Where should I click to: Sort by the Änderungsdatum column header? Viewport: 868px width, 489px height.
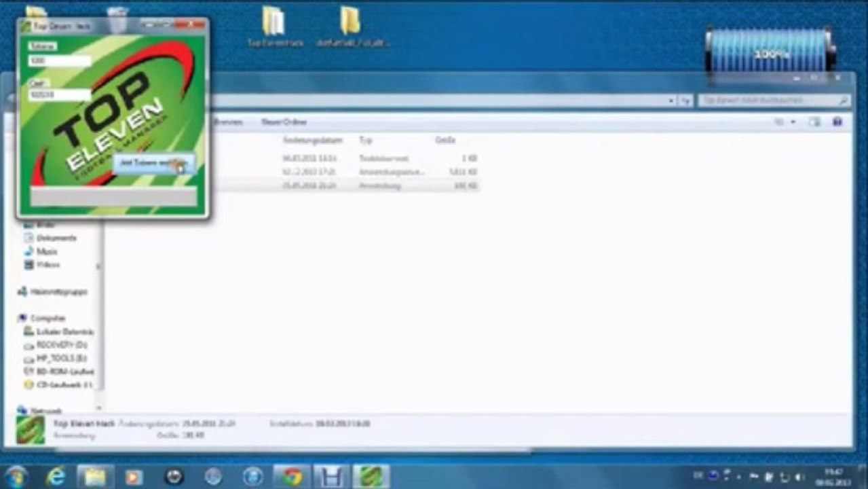click(312, 140)
